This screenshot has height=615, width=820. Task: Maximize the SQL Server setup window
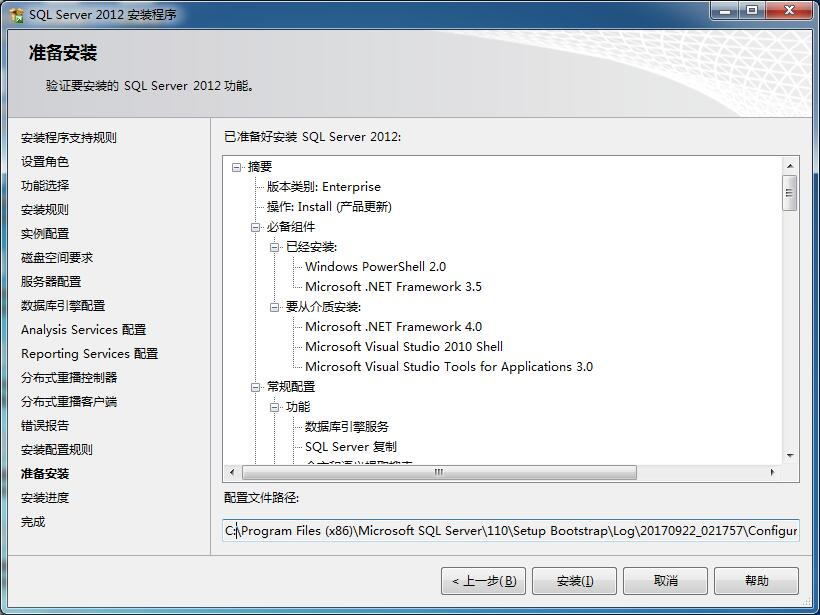tap(751, 10)
